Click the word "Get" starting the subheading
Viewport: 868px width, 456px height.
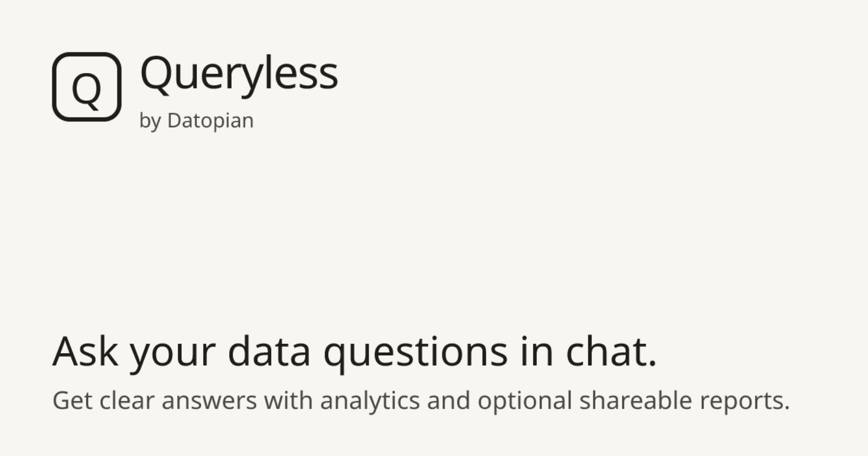72,400
